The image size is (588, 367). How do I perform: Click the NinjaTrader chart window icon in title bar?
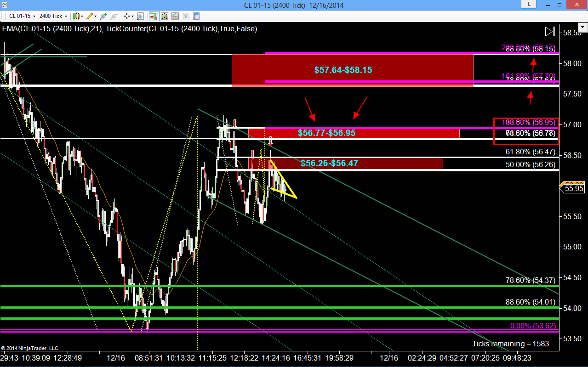click(6, 5)
